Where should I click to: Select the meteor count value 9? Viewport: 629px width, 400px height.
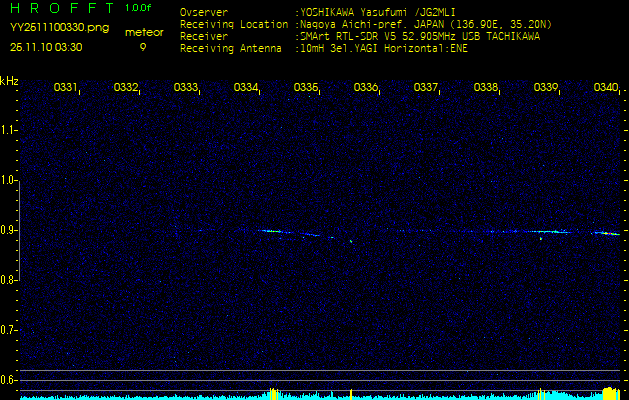(x=142, y=46)
